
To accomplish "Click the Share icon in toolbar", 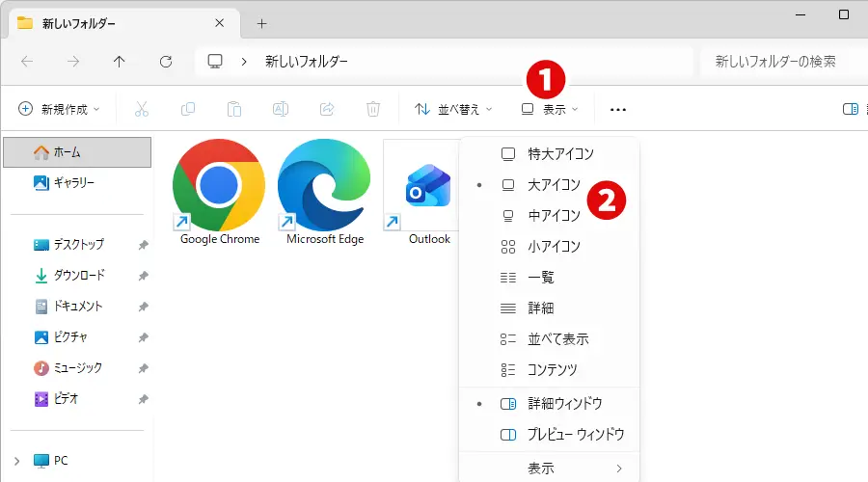I will coord(327,109).
